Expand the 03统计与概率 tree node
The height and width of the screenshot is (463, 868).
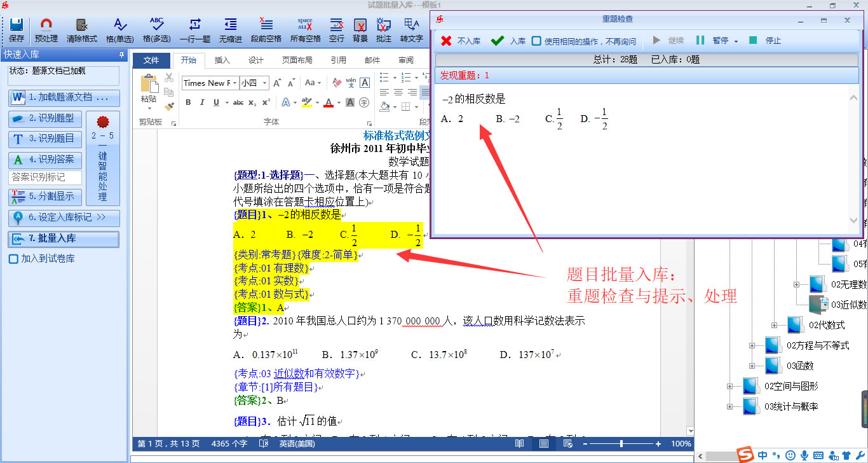point(729,406)
